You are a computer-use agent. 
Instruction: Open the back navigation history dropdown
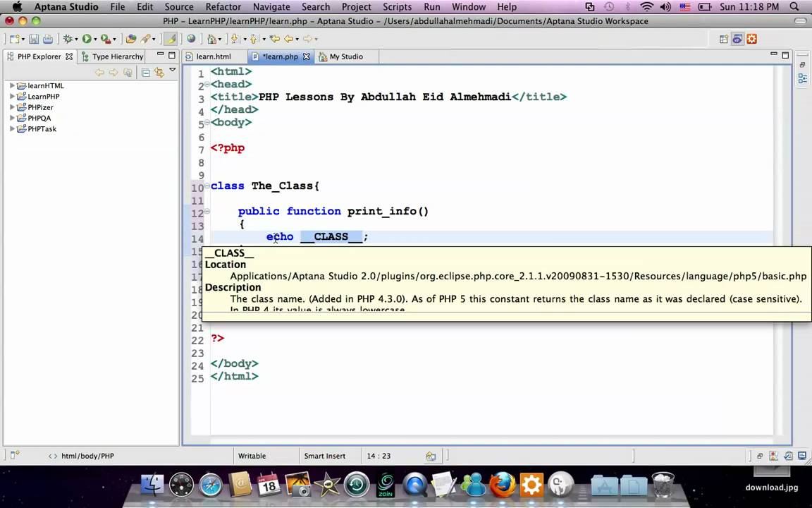tap(297, 40)
